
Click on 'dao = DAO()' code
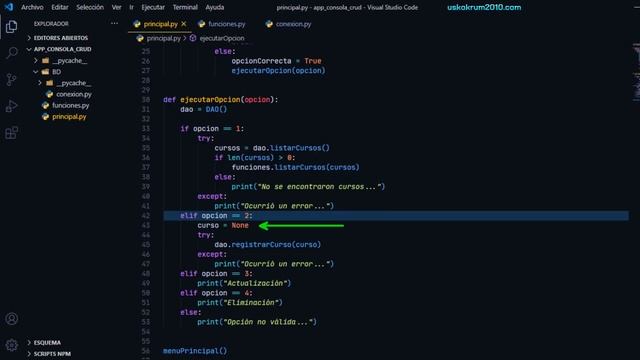click(x=203, y=109)
